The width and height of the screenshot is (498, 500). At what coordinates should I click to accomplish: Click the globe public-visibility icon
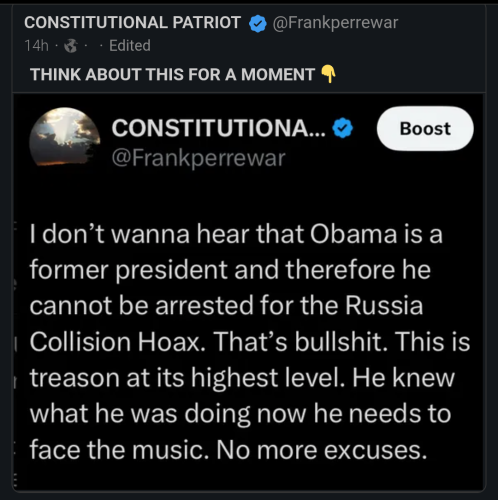[70, 46]
